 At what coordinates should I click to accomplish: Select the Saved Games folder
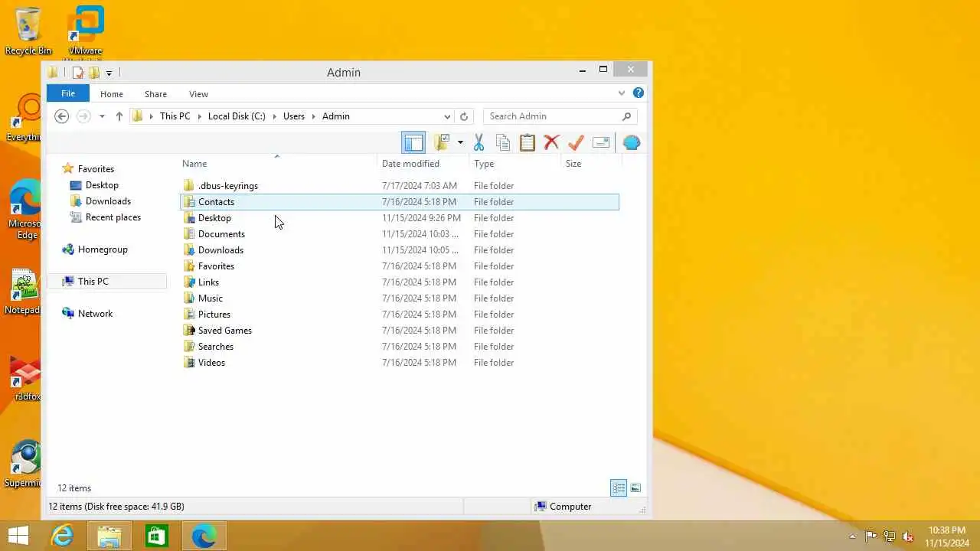coord(224,331)
